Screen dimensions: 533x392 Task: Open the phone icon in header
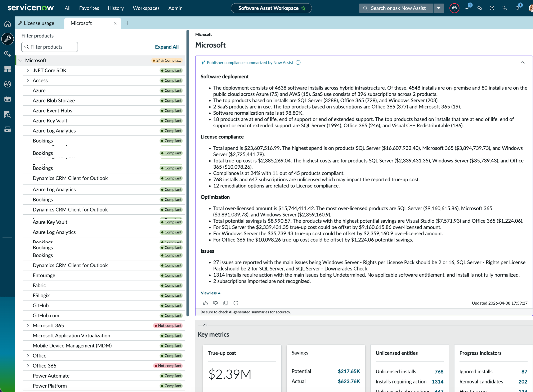pyautogui.click(x=505, y=8)
